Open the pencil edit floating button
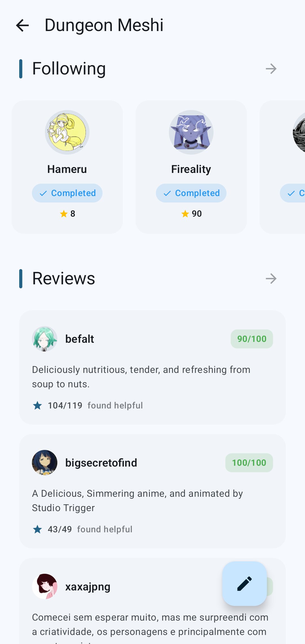 (245, 584)
